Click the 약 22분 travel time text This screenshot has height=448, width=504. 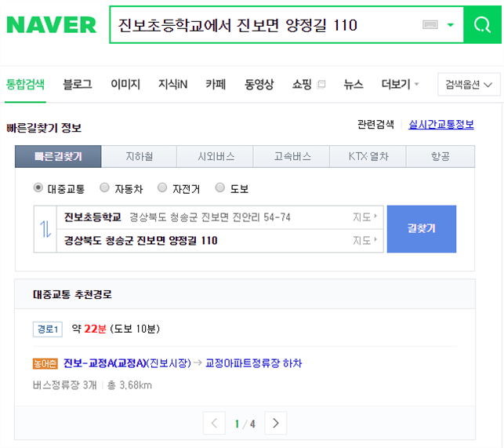(x=89, y=329)
